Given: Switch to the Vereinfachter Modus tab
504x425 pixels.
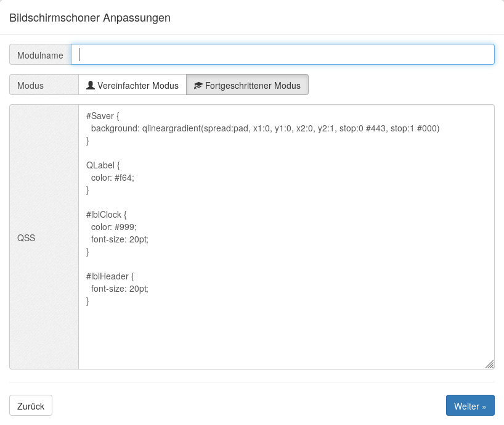Looking at the screenshot, I should click(x=132, y=85).
